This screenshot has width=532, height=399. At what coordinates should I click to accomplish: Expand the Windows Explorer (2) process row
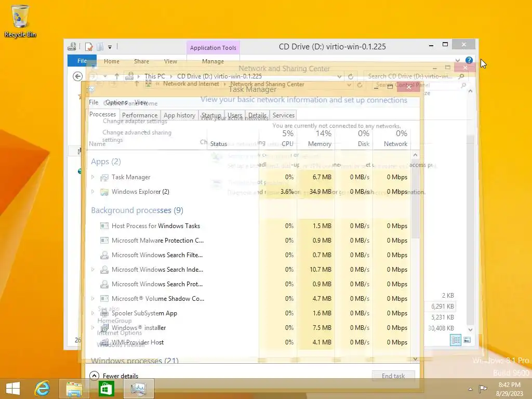point(92,192)
